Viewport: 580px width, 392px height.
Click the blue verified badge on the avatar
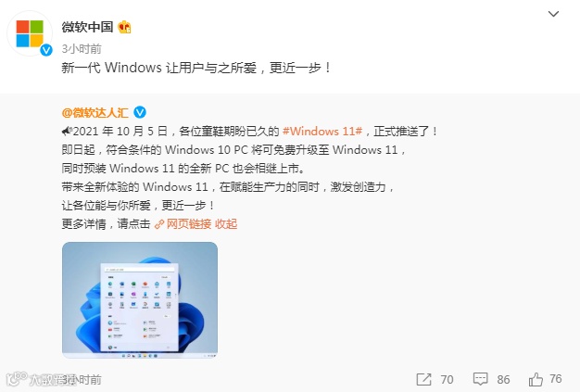[x=46, y=49]
